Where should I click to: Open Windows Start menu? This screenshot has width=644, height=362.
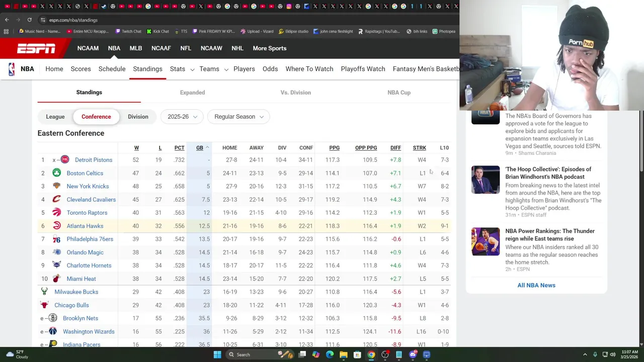[x=217, y=354]
